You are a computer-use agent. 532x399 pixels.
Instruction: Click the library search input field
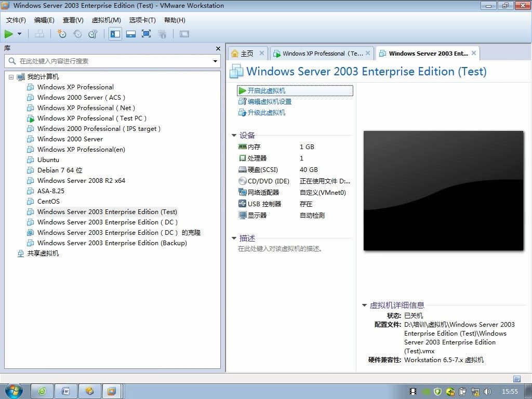tap(112, 61)
